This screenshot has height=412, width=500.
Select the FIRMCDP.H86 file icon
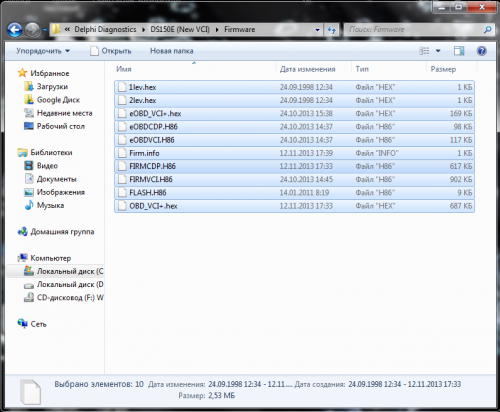(122, 166)
